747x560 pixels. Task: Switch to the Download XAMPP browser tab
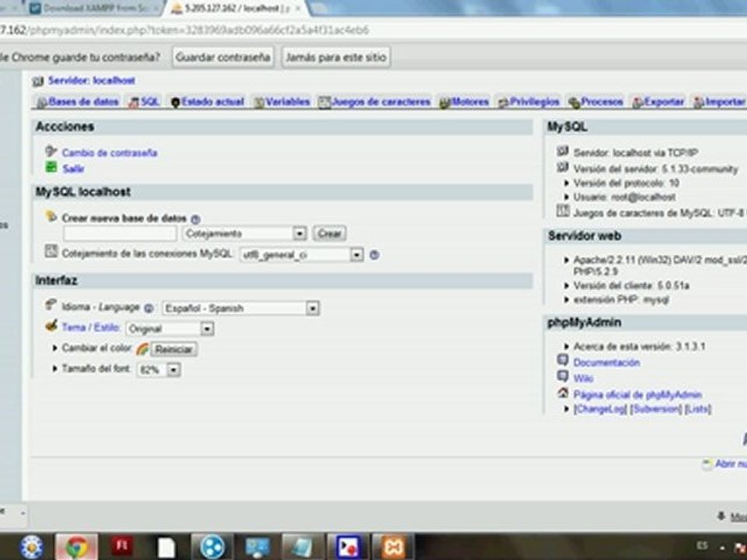[x=93, y=9]
